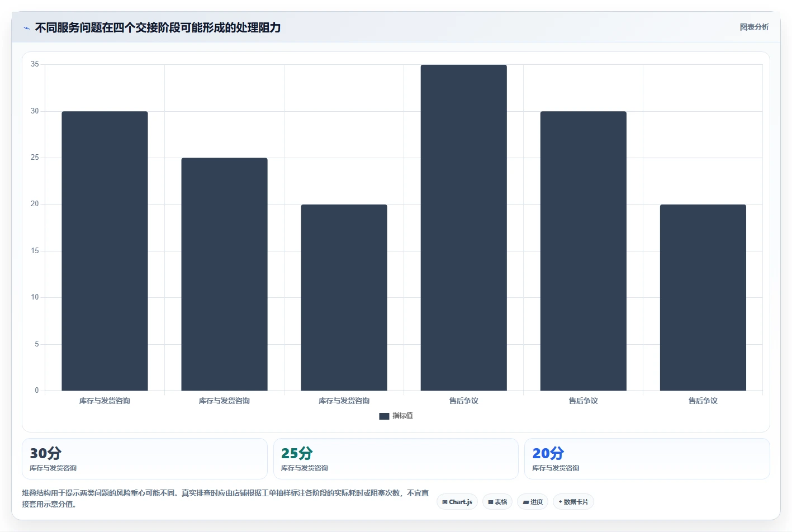The width and height of the screenshot is (792, 532).
Task: Click the 图表分析 label in the header
Action: (x=754, y=27)
